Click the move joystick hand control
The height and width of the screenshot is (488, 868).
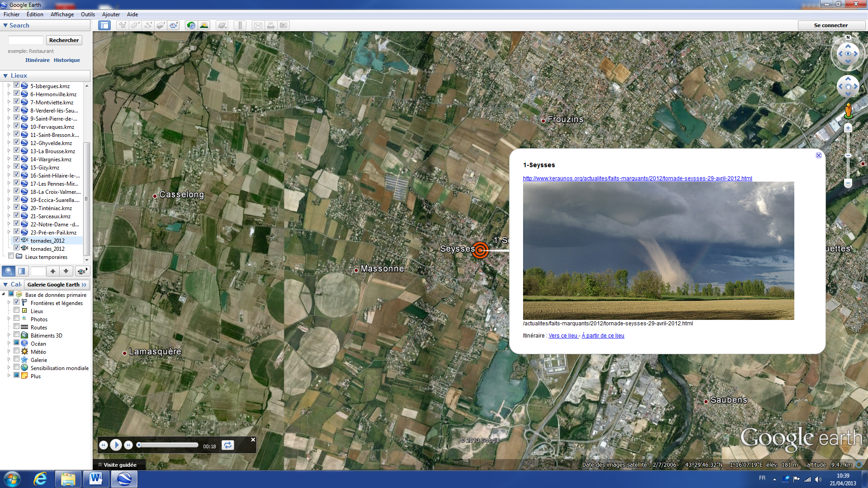click(x=848, y=86)
